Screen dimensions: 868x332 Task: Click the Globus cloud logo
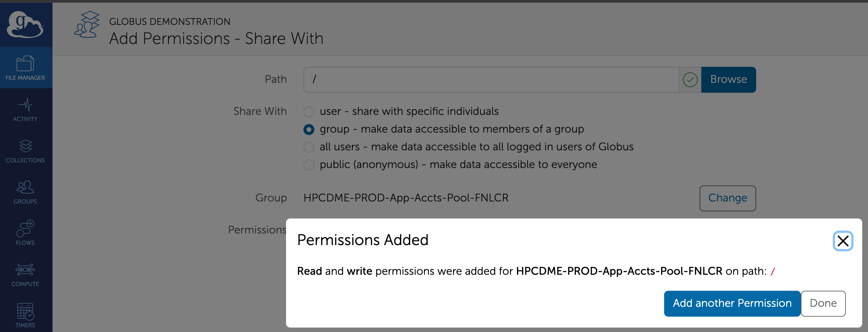[x=25, y=25]
